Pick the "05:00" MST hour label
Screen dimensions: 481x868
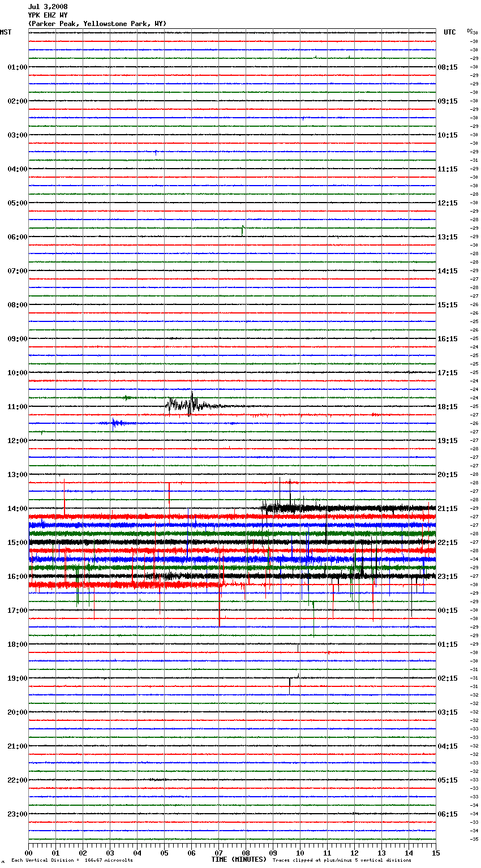click(x=17, y=203)
